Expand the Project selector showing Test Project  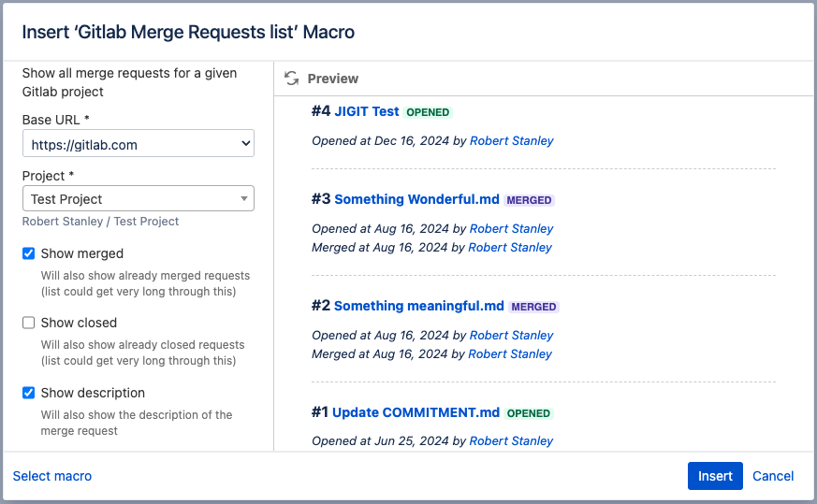click(x=131, y=199)
